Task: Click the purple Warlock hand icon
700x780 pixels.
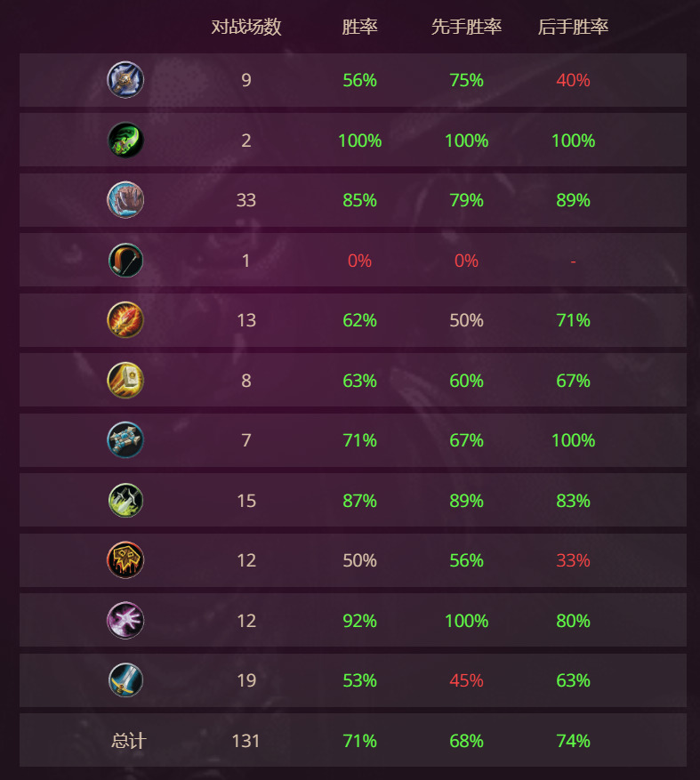Action: tap(125, 621)
